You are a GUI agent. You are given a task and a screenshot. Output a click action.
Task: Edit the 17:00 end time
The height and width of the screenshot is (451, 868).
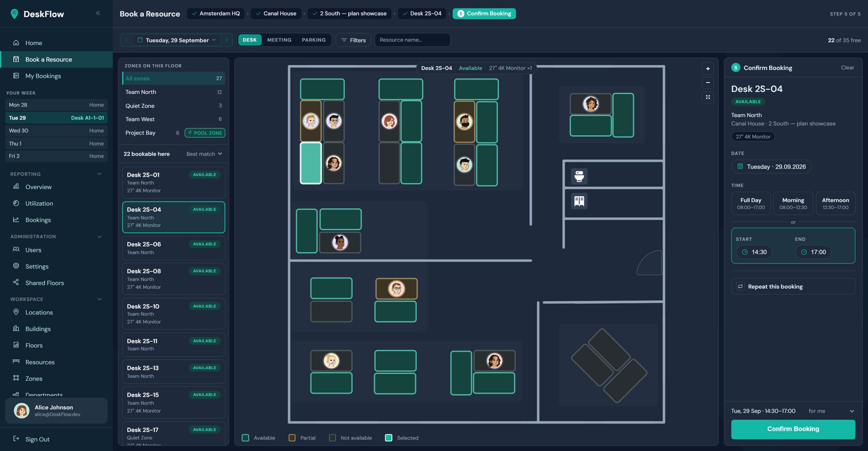[x=814, y=252]
